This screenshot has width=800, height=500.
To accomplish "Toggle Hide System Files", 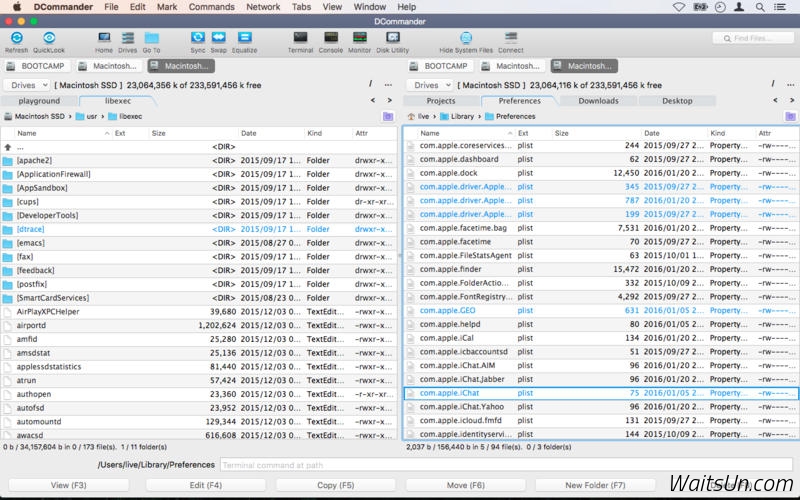I will [x=466, y=38].
